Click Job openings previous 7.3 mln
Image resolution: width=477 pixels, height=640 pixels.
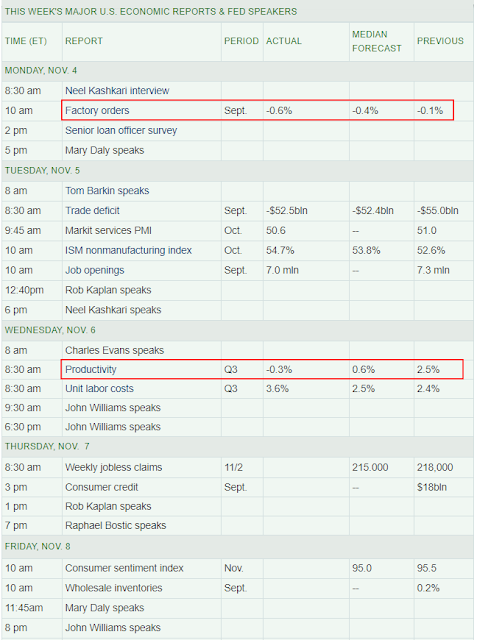433,271
